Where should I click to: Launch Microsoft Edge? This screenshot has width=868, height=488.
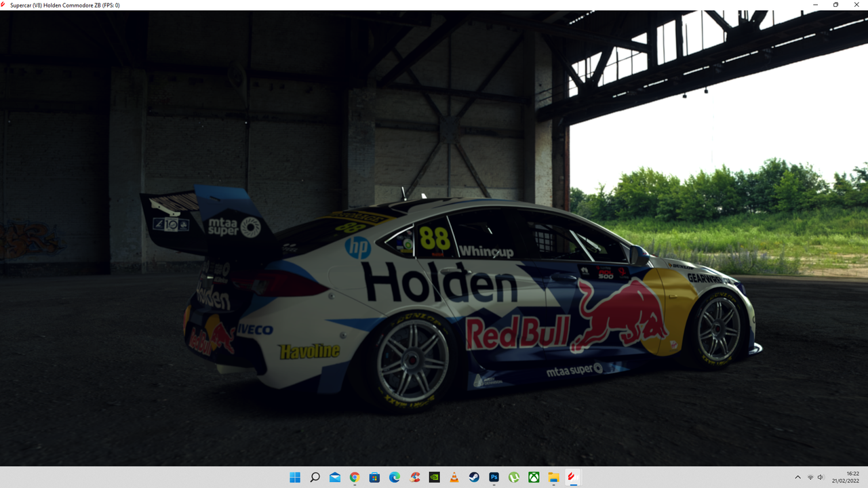(393, 477)
